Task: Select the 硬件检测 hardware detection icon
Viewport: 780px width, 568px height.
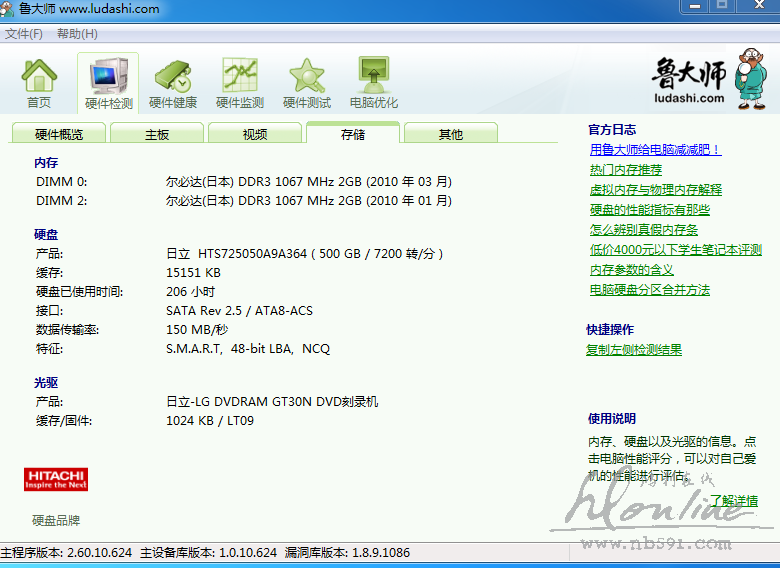Action: (108, 82)
